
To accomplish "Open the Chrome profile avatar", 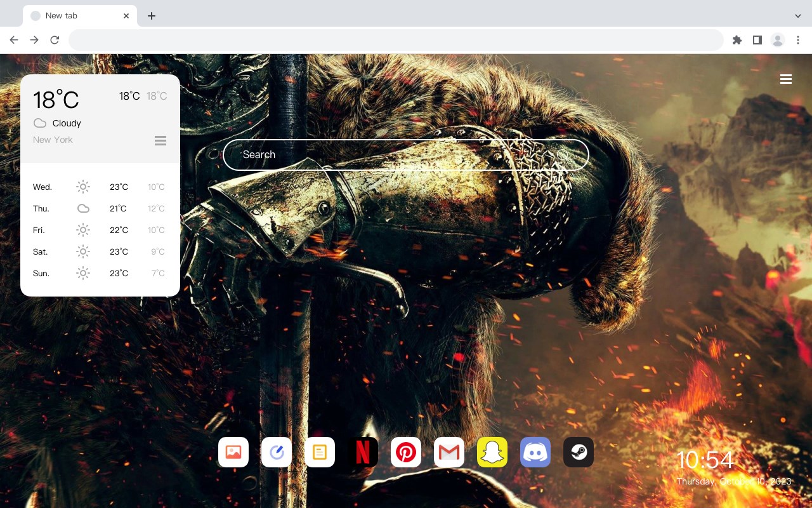I will [x=778, y=40].
